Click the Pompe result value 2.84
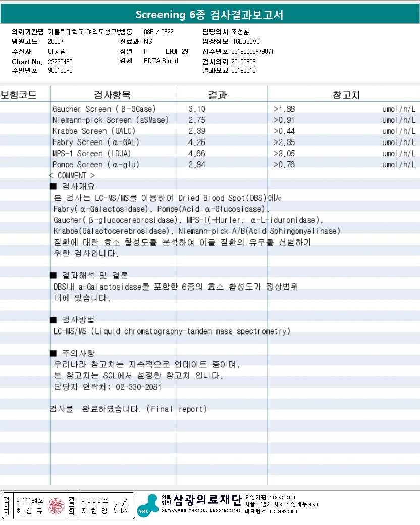This screenshot has height=525, width=420. click(197, 164)
